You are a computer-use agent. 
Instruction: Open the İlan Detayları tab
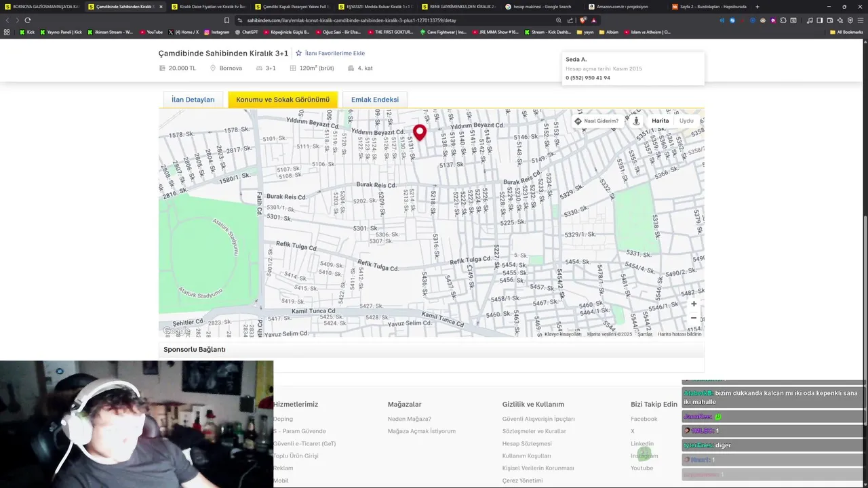[x=193, y=100]
